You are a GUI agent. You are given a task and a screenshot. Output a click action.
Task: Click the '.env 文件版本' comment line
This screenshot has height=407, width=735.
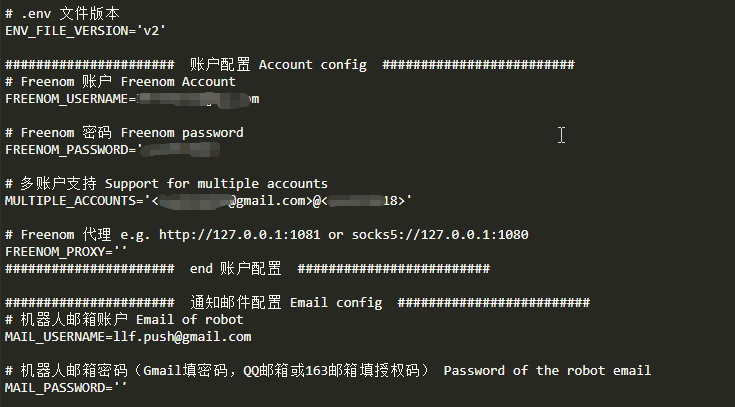[x=62, y=14]
